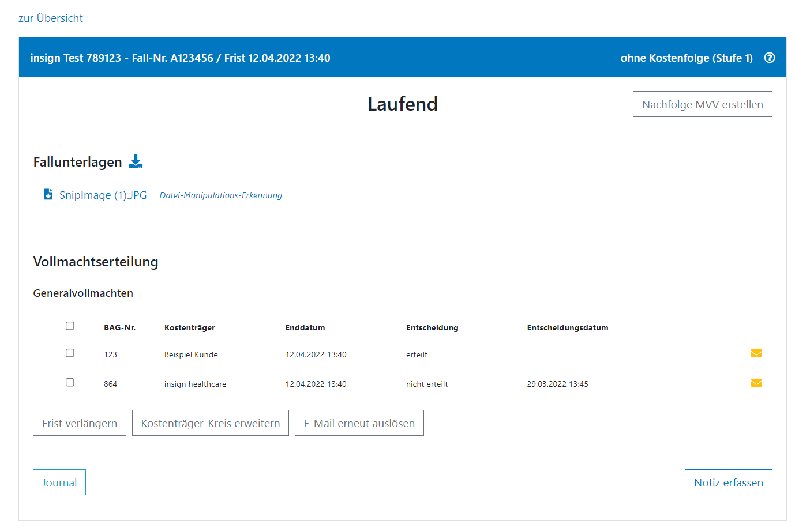Open the Datei-Manipulations-Erkennung link
795x532 pixels.
(220, 195)
